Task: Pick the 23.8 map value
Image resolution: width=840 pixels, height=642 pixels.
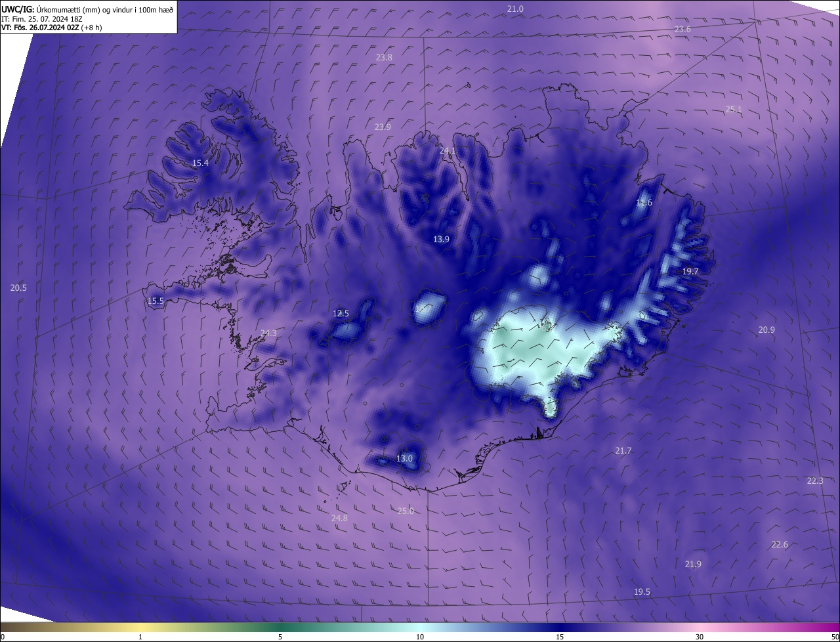Action: click(384, 58)
